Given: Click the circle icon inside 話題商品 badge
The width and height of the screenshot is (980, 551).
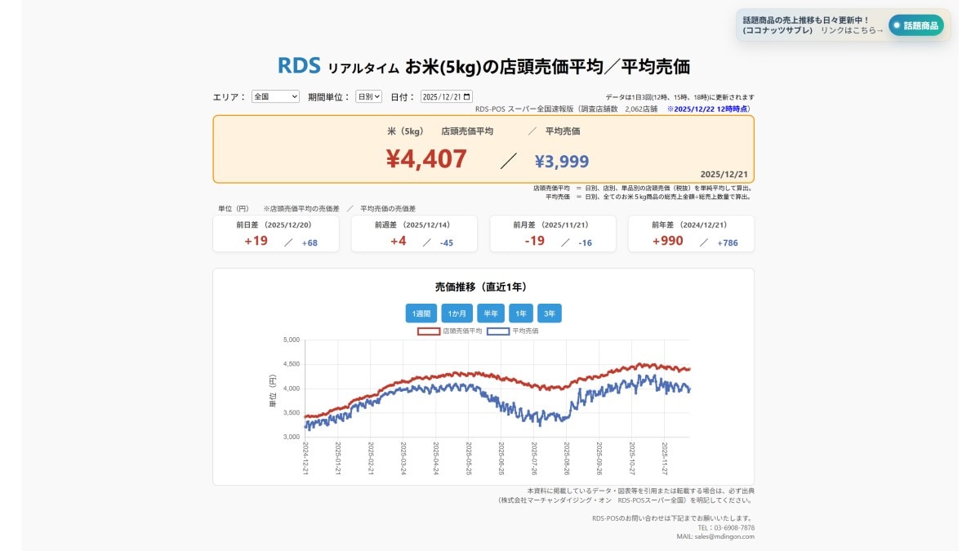Looking at the screenshot, I should click(x=898, y=25).
